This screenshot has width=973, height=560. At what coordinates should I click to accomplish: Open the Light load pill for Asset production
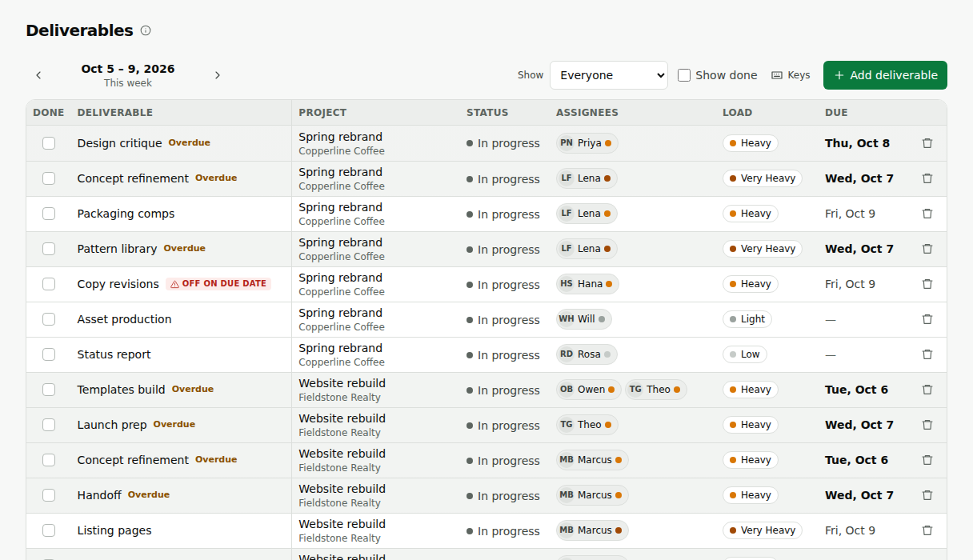[747, 319]
